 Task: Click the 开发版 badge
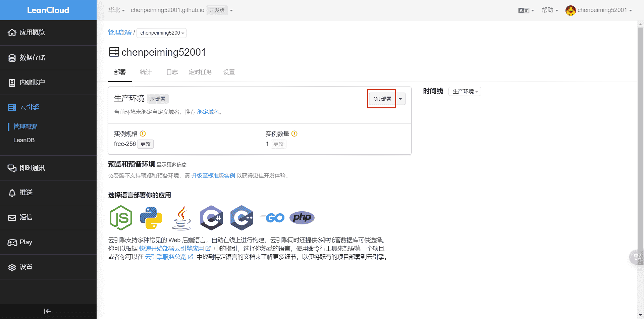tap(217, 10)
